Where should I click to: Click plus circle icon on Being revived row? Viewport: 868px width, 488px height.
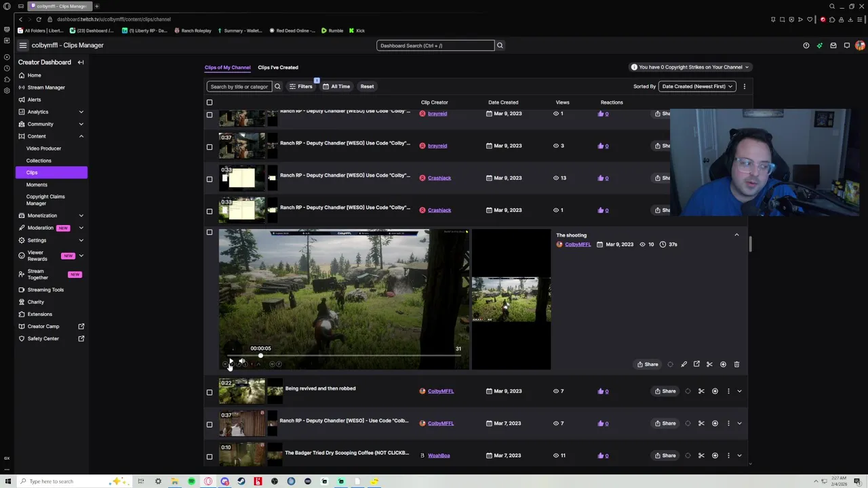coord(715,391)
